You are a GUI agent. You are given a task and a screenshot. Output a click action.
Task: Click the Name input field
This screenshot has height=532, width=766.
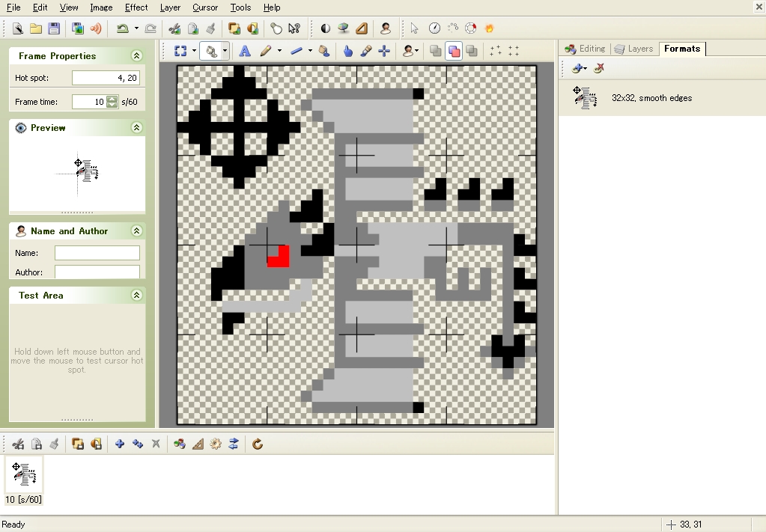coord(97,253)
